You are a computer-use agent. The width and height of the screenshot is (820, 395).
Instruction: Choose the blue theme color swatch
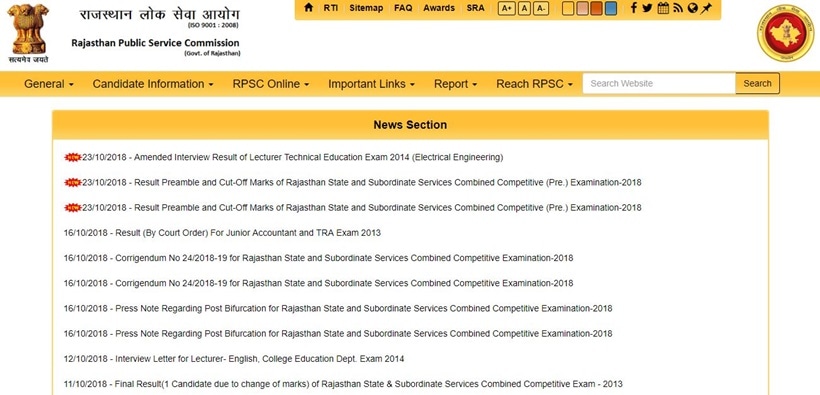pos(610,8)
